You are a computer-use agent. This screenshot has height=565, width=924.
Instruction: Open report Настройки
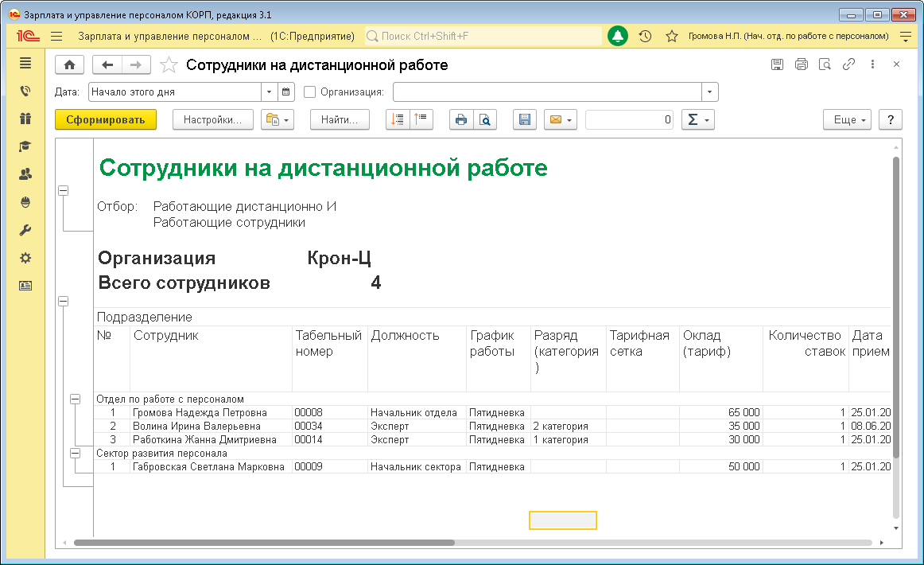click(x=212, y=119)
